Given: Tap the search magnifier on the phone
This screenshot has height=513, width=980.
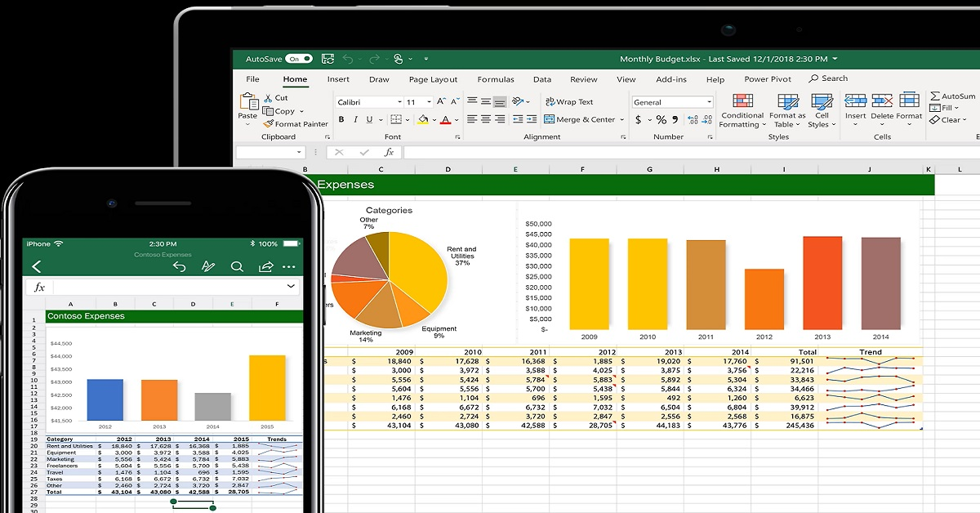Looking at the screenshot, I should point(237,267).
